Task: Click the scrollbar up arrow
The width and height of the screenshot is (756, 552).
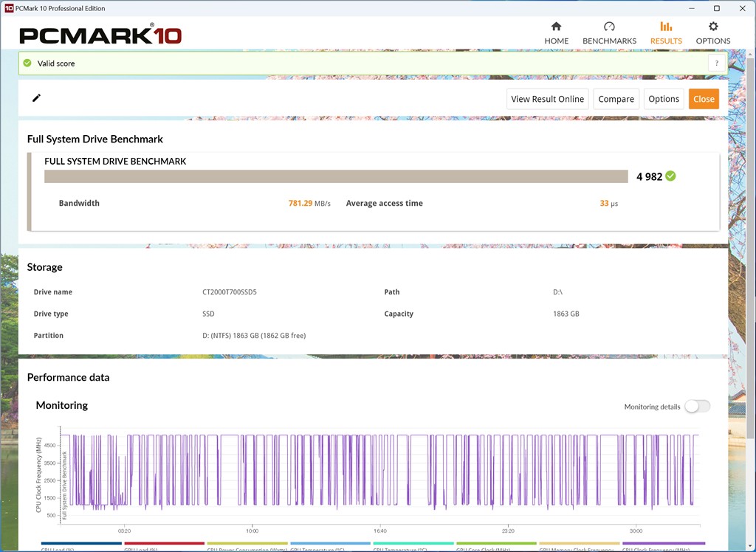Action: (x=751, y=54)
